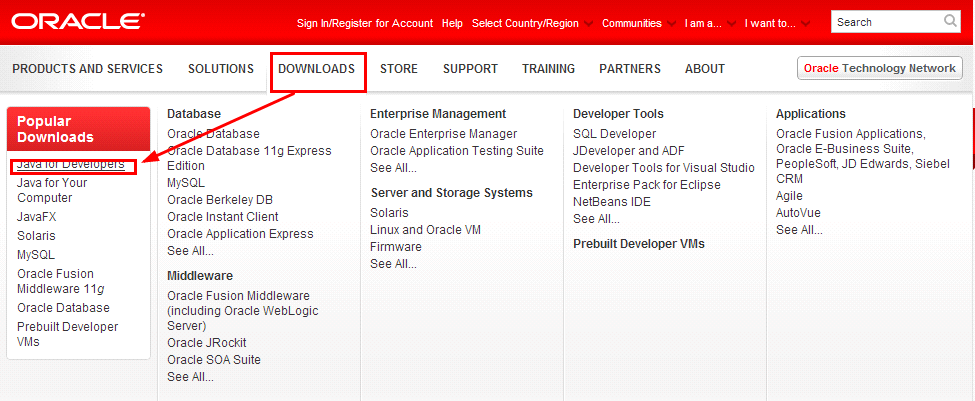Click JavaFX in Popular Downloads
Image resolution: width=975 pixels, height=401 pixels.
pos(37,217)
